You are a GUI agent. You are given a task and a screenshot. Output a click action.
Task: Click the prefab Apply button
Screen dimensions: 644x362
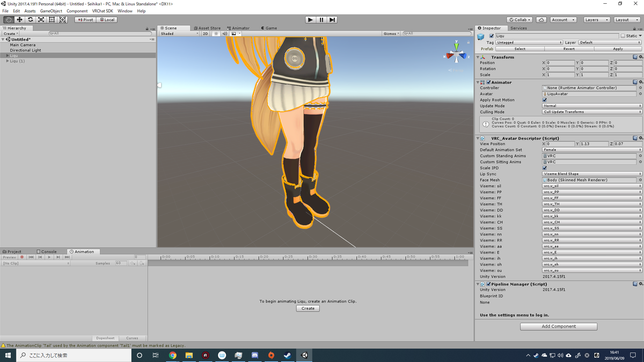618,49
